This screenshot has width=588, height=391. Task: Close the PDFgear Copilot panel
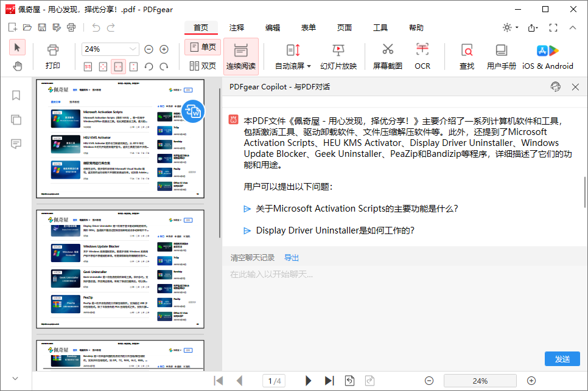(x=575, y=88)
